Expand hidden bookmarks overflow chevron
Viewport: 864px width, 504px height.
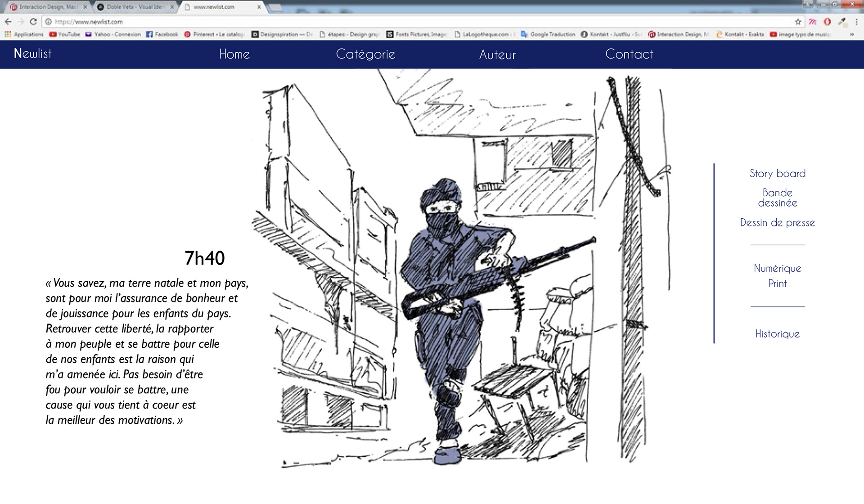click(x=851, y=34)
